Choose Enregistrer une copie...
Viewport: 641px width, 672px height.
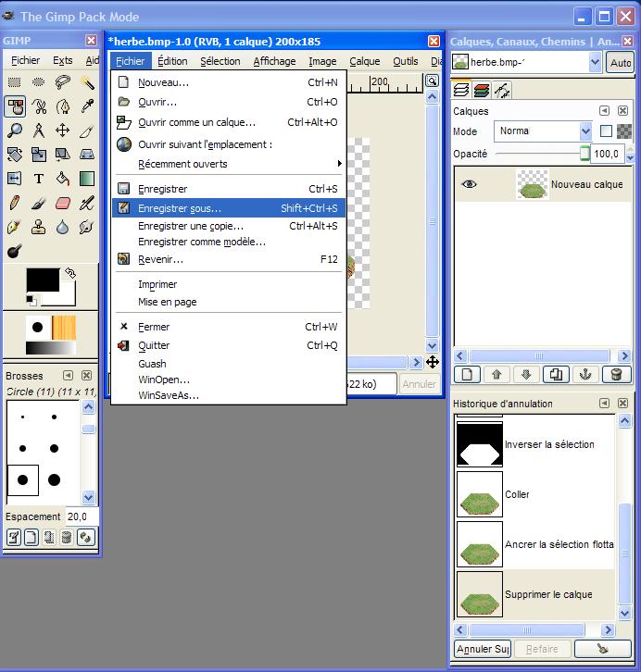coord(229,226)
